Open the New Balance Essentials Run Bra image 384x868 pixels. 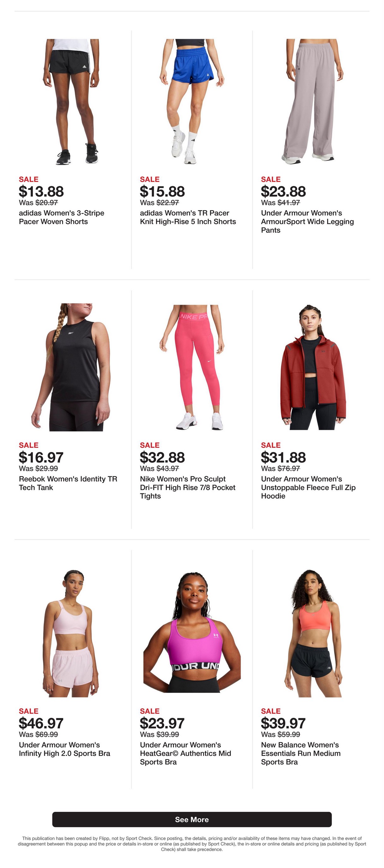pyautogui.click(x=313, y=633)
